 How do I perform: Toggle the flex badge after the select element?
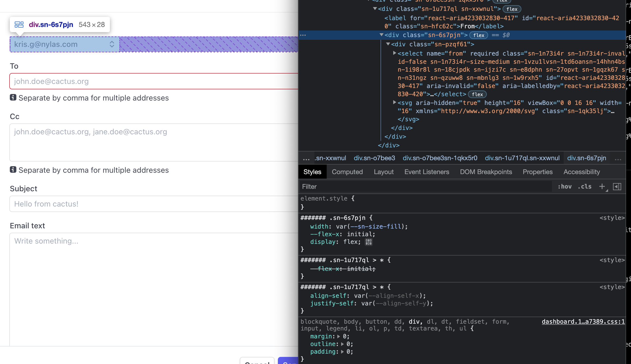click(x=477, y=94)
